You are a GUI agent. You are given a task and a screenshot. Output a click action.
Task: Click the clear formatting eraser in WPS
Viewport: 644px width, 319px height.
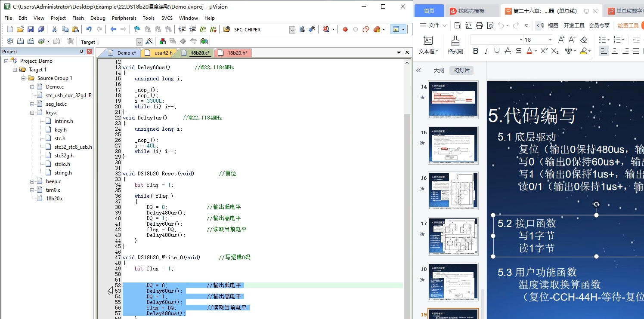(x=584, y=40)
